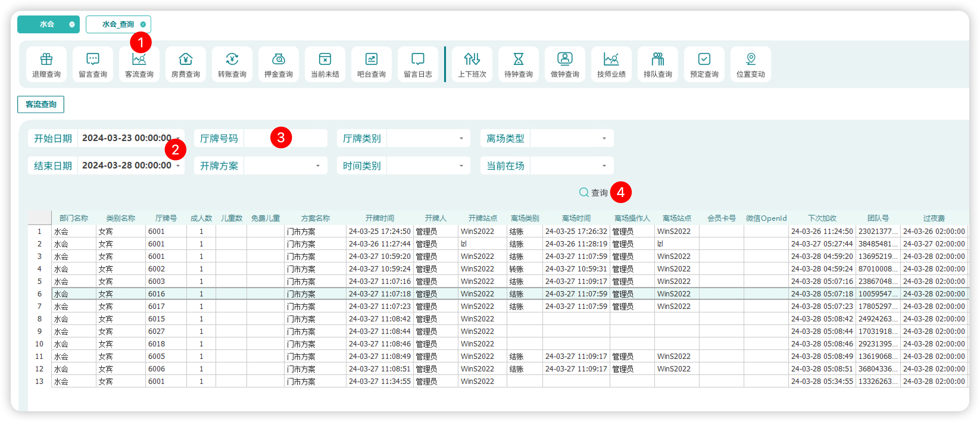
Task: Click 厅牌号 6015 cell
Action: tap(166, 319)
